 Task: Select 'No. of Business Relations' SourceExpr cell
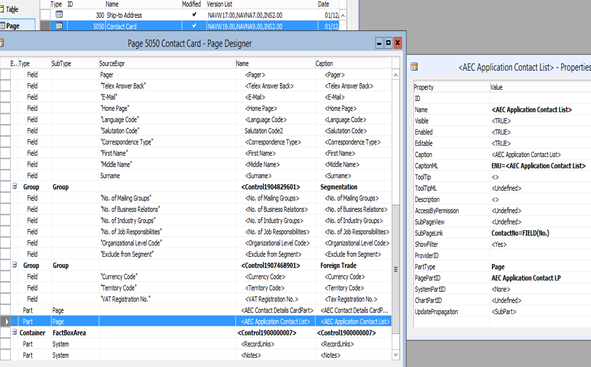point(167,209)
